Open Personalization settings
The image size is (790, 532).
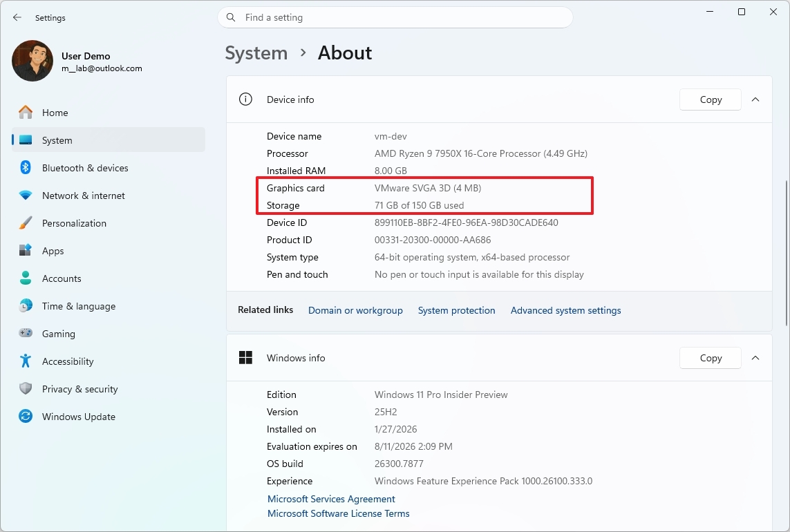point(74,222)
